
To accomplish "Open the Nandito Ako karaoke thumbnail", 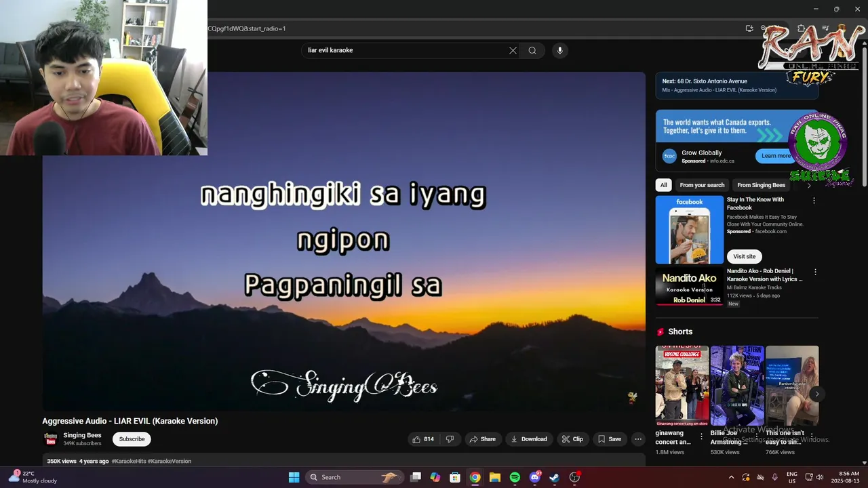I will [x=690, y=286].
